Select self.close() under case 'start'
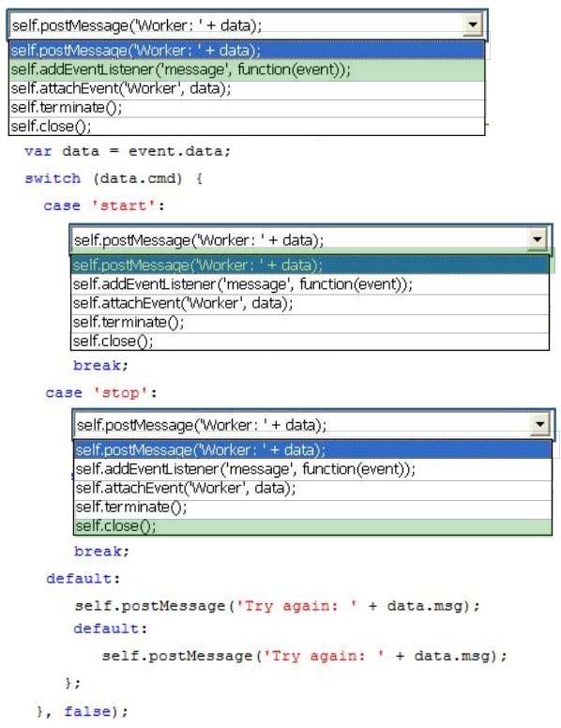This screenshot has height=728, width=561. point(310,341)
